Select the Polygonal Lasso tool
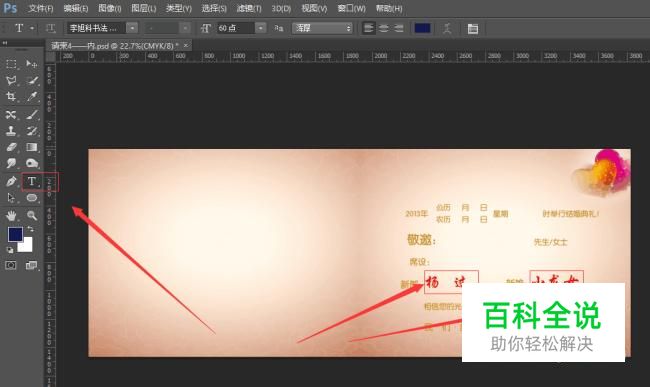 coord(11,80)
